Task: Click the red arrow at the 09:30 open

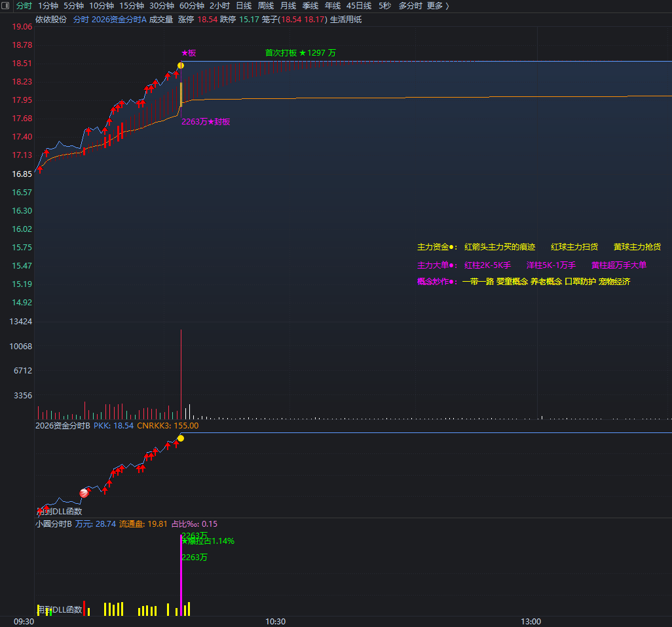Action: (x=41, y=170)
